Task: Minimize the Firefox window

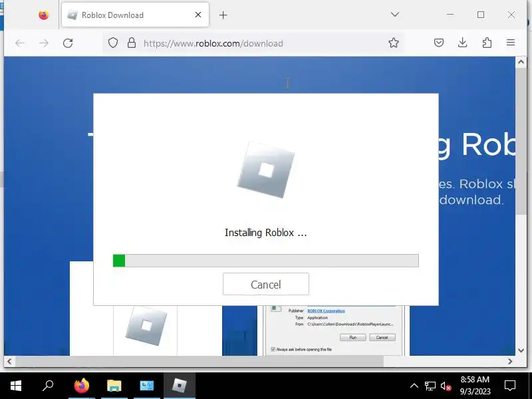Action: point(450,15)
